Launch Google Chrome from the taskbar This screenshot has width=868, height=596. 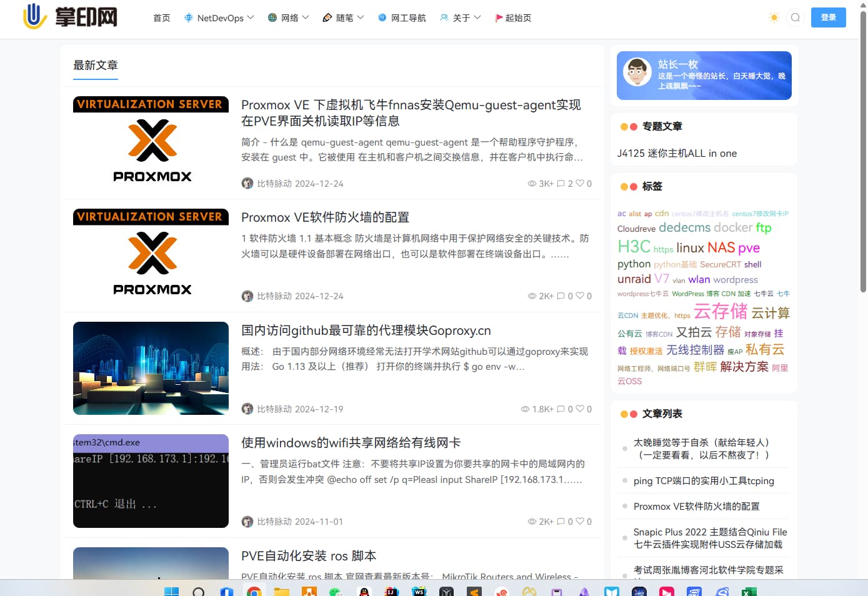tap(254, 591)
